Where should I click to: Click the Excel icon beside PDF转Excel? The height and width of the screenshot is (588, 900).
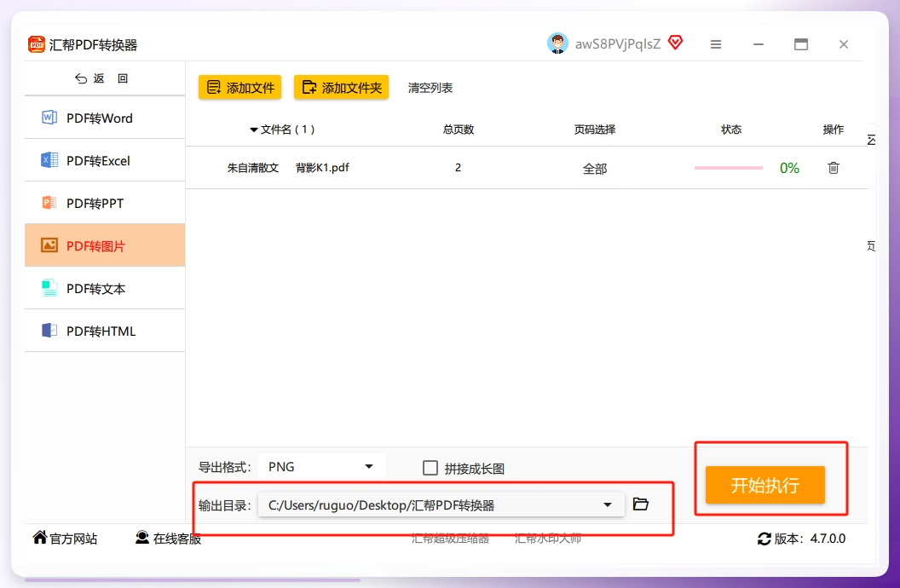49,160
